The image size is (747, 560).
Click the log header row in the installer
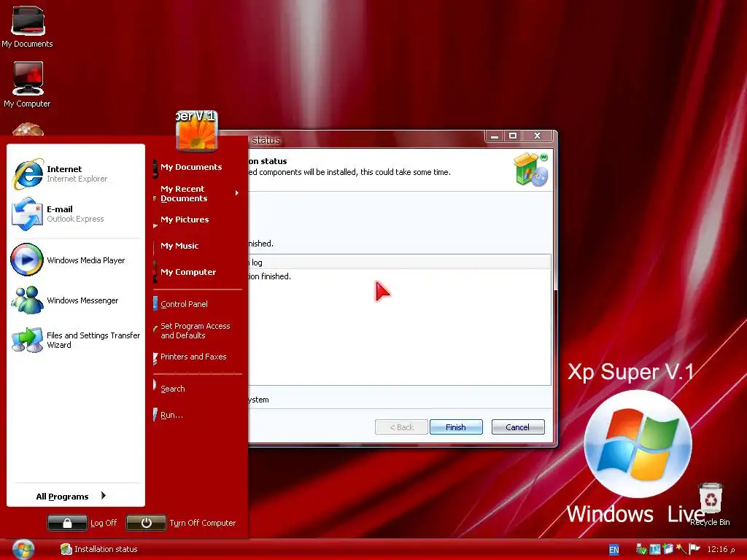tap(399, 262)
